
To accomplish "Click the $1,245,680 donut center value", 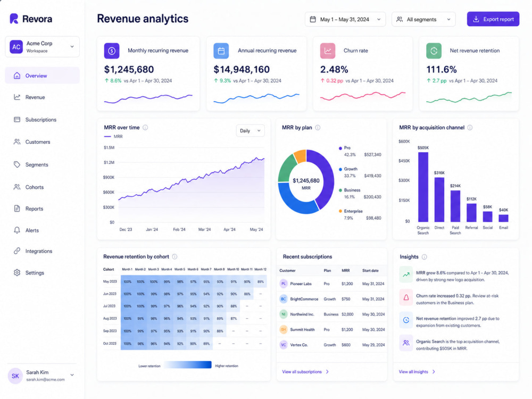I will [x=306, y=180].
